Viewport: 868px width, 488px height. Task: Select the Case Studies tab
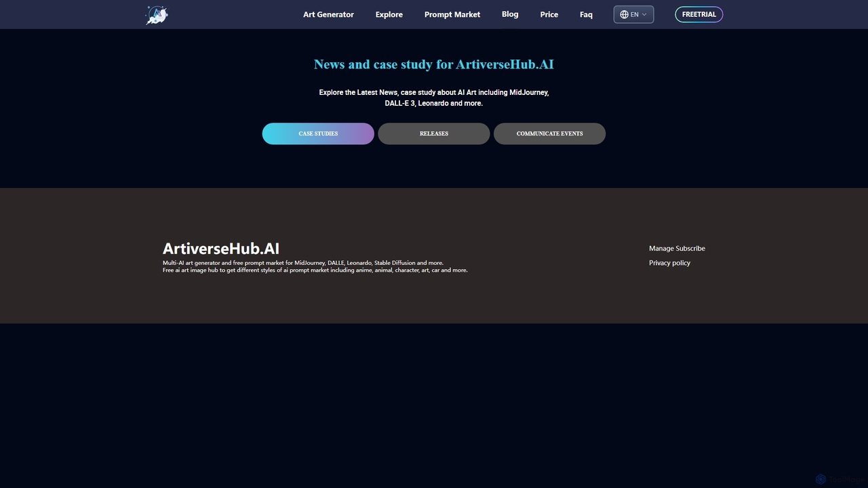coord(318,134)
